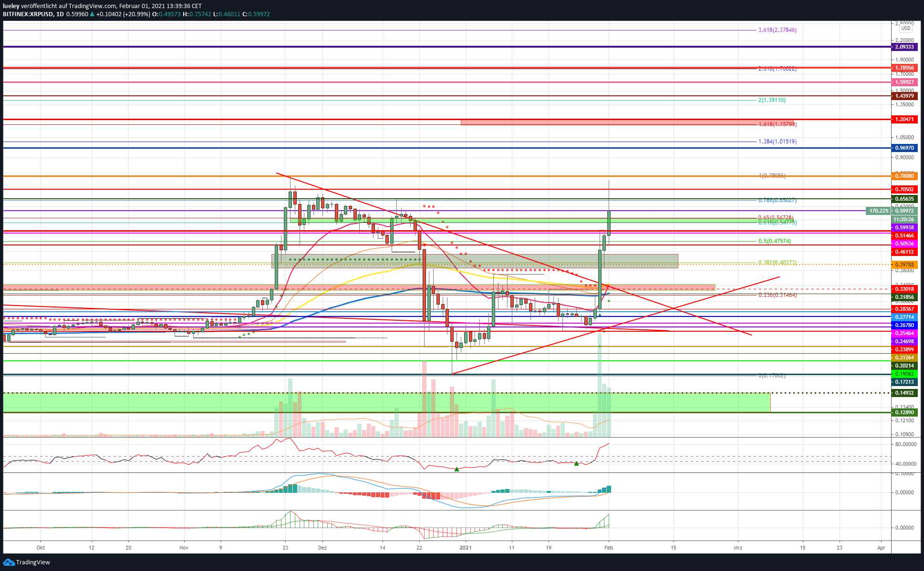Click the 0.236(0.31464) Fibonacci level label
The width and height of the screenshot is (924, 571).
tap(777, 295)
